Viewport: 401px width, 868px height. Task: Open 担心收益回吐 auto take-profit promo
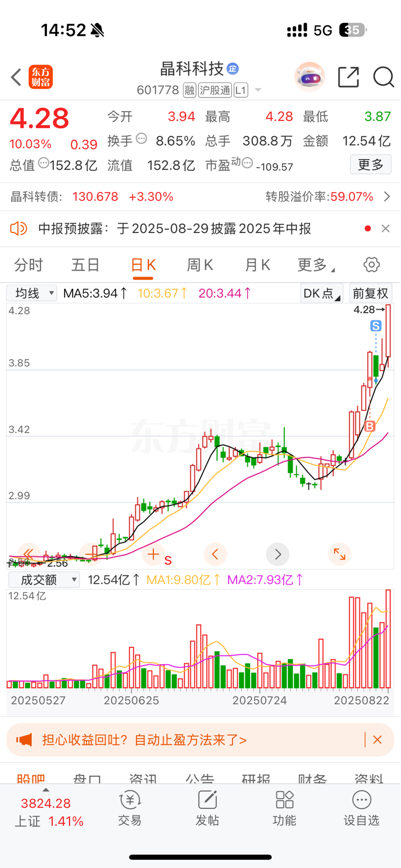[x=144, y=740]
